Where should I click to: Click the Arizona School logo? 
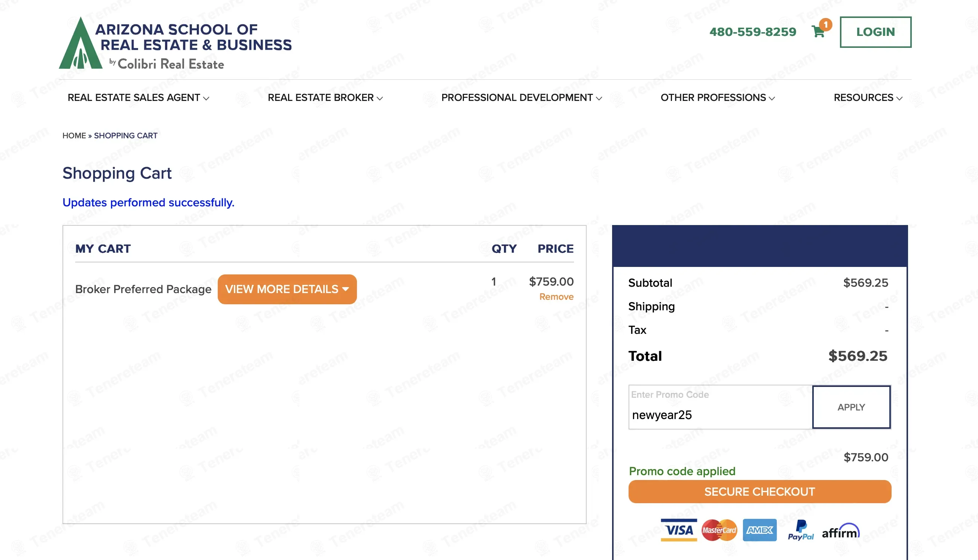point(175,43)
